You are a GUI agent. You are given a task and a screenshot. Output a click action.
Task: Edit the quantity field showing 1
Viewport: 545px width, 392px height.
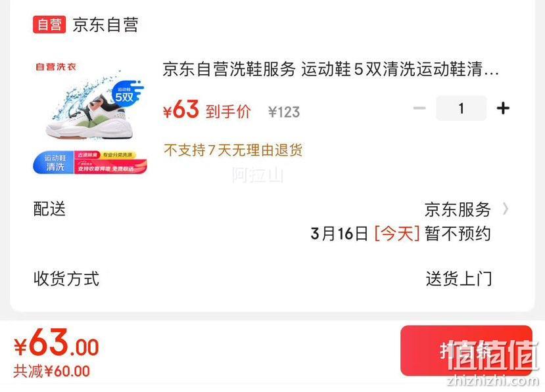coord(462,108)
